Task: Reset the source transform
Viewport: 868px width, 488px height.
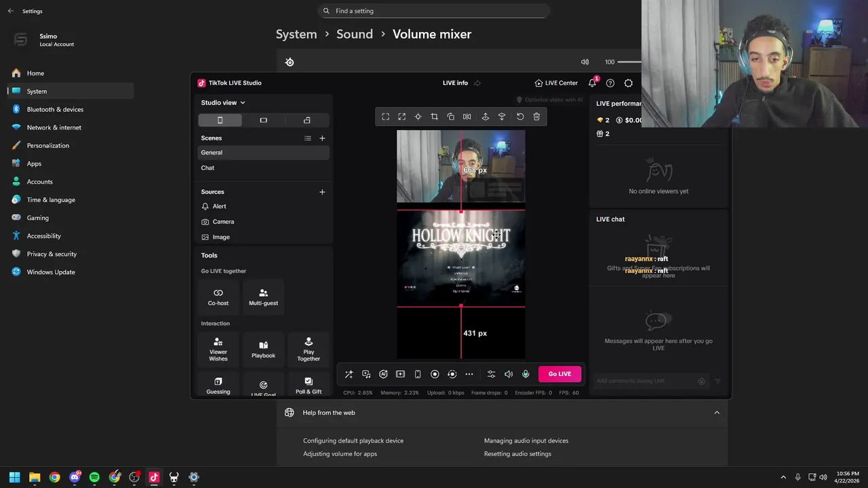Action: (520, 117)
